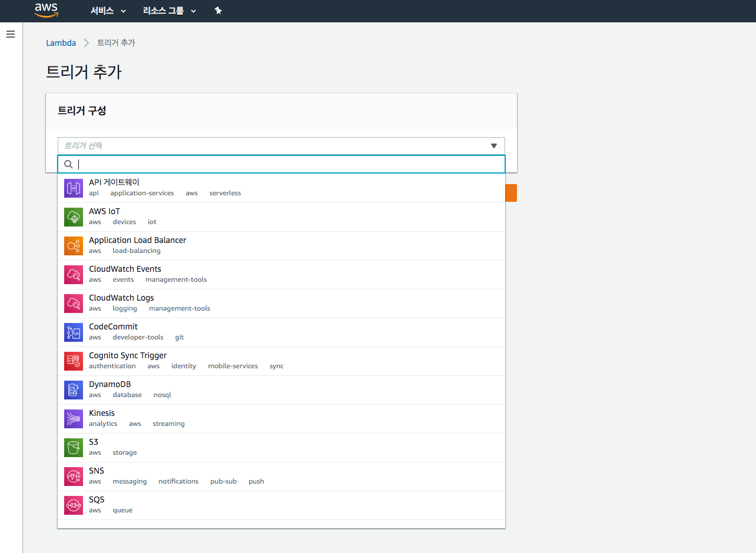756x553 pixels.
Task: Click the API Gateway service icon
Action: [x=74, y=188]
